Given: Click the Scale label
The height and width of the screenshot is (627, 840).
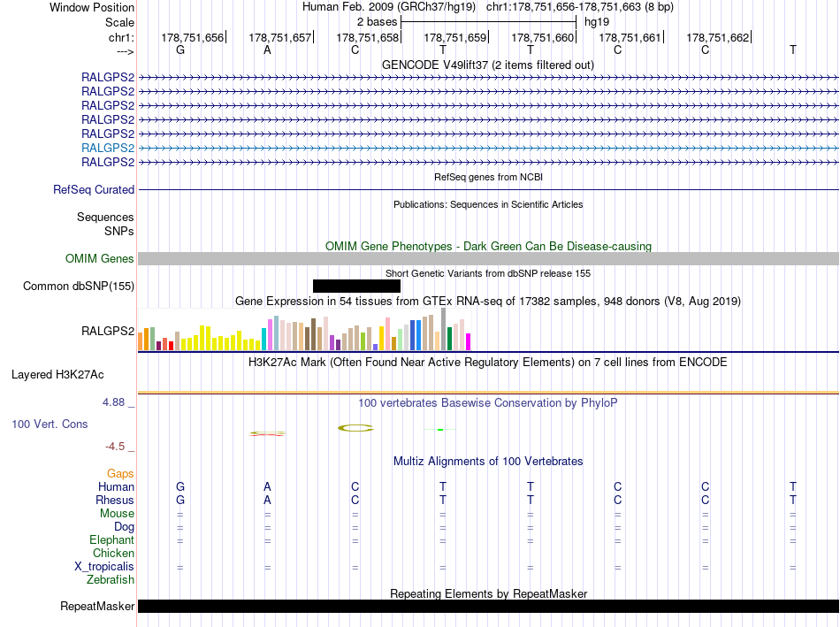Looking at the screenshot, I should click(120, 22).
